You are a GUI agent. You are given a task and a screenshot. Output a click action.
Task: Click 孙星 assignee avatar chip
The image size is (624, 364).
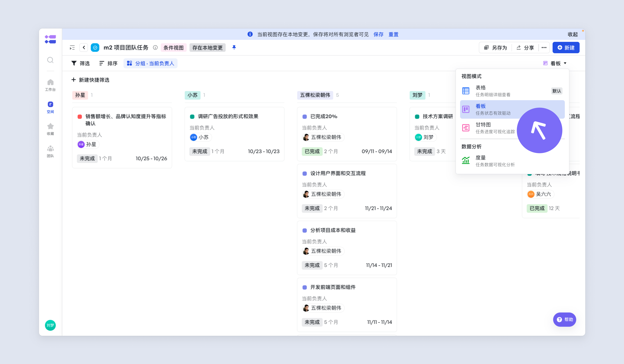point(88,144)
